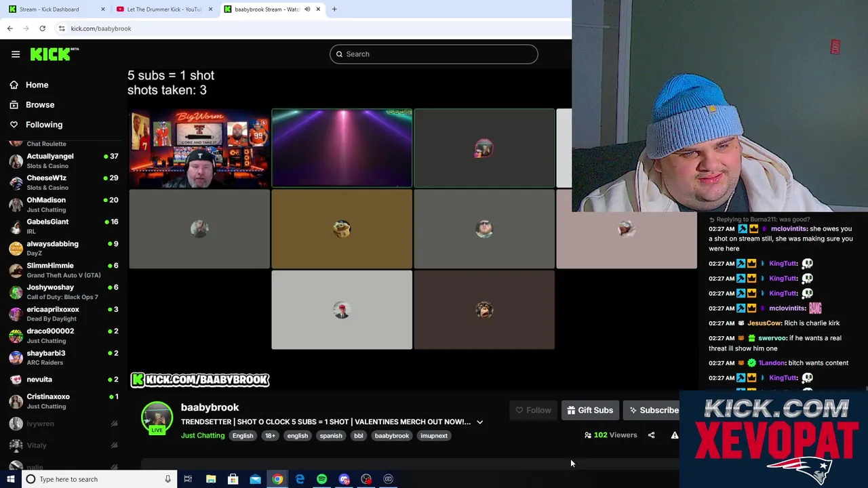Open offline channel Vitaly
The width and height of the screenshot is (868, 488).
coord(64,445)
